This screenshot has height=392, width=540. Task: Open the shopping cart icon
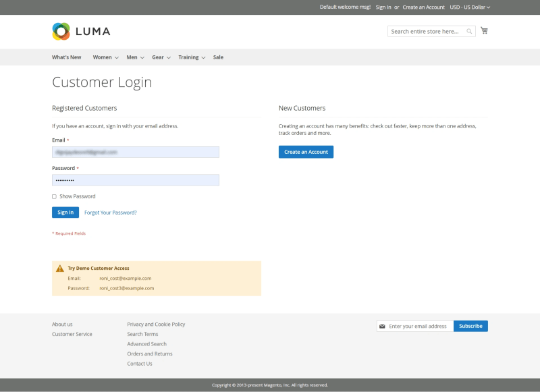pos(485,30)
